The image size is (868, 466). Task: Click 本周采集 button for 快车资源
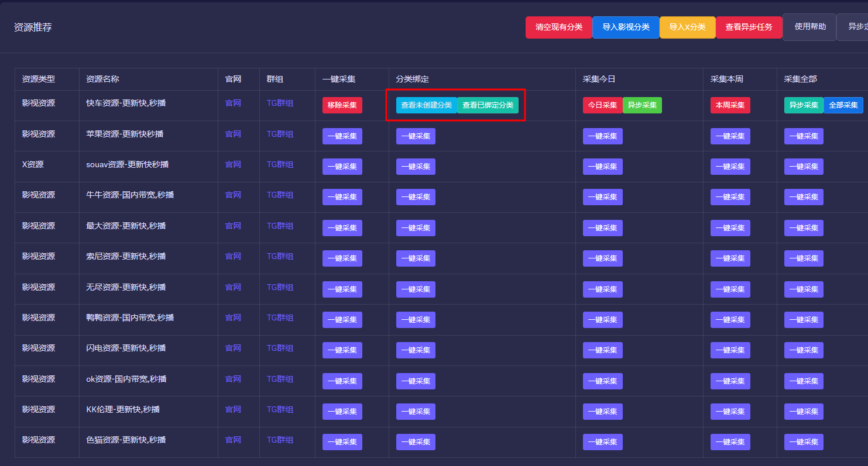point(730,105)
